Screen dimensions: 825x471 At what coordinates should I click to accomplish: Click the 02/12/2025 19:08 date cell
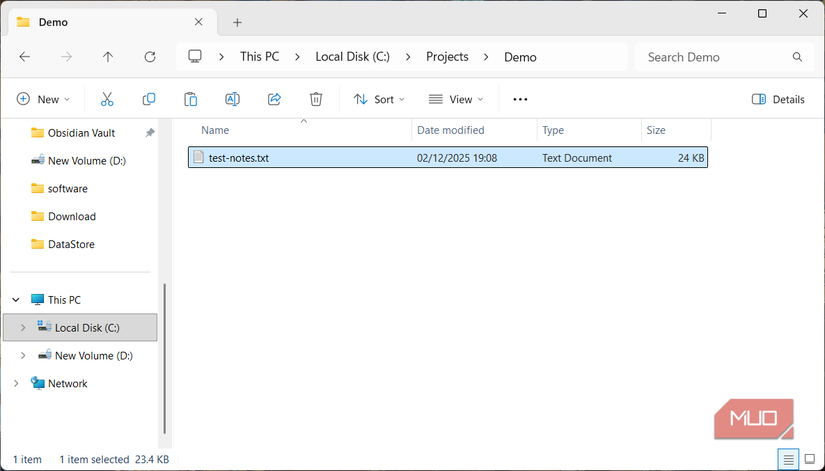click(x=457, y=158)
